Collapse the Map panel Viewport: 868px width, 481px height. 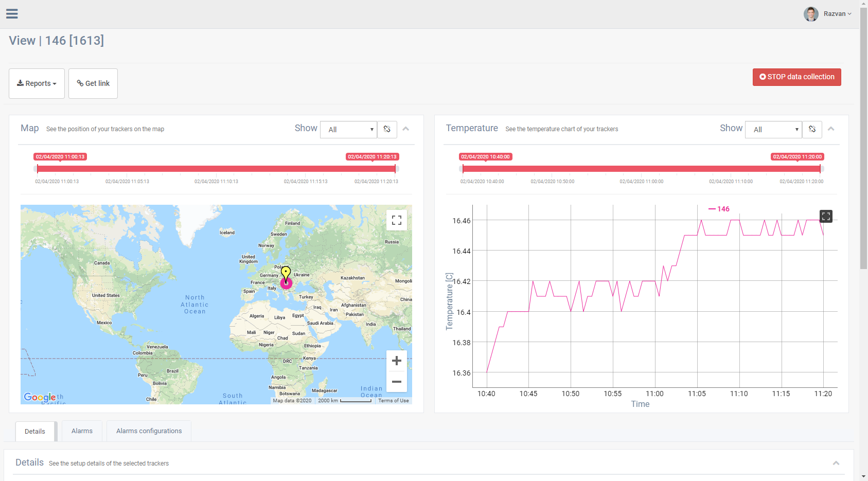pos(405,129)
